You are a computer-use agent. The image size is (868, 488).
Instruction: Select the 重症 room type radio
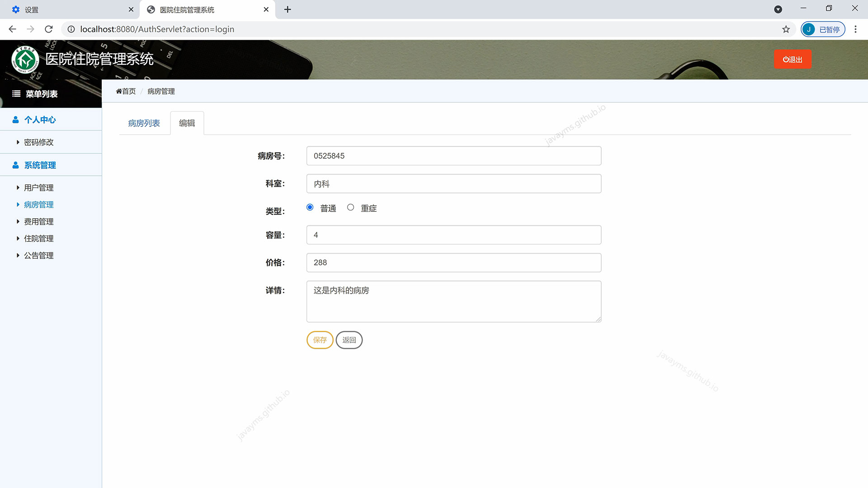pyautogui.click(x=350, y=207)
